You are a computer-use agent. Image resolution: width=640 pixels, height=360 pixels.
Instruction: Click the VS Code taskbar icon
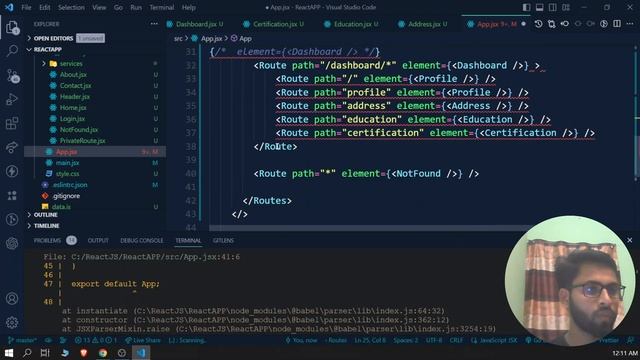pos(141,353)
